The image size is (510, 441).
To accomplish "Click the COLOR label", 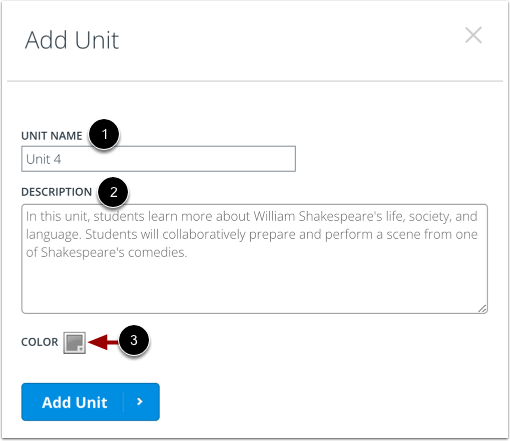I will click(40, 342).
